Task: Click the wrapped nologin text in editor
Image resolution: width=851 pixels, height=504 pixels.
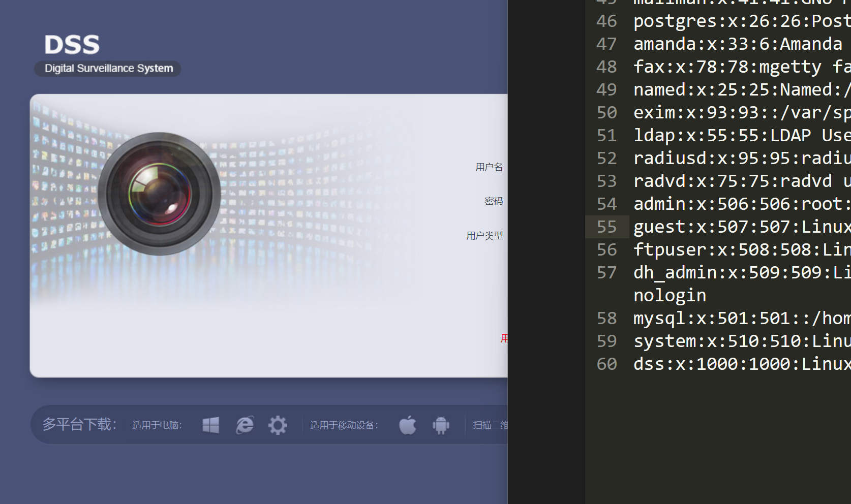Action: (x=670, y=295)
